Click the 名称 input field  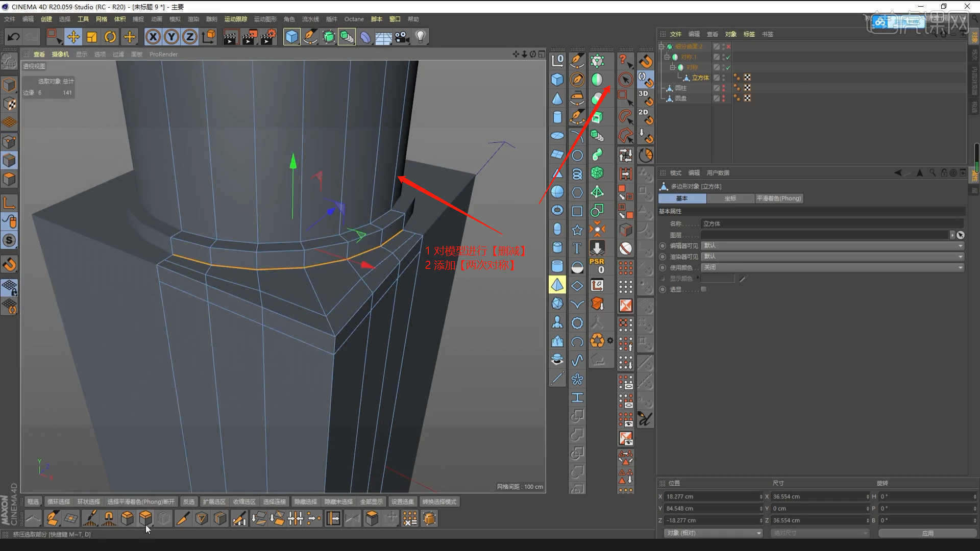(832, 223)
